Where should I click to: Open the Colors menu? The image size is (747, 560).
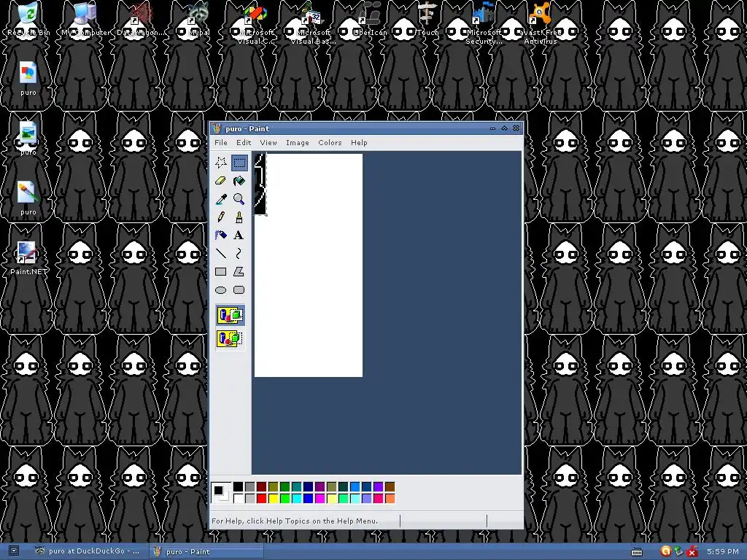pos(330,142)
